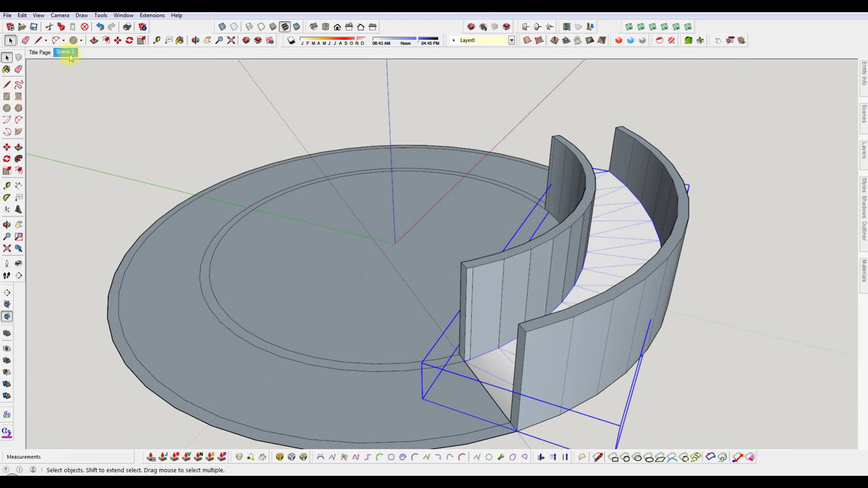Open the Line tool dropdown arrow
This screenshot has height=488, width=868.
45,41
